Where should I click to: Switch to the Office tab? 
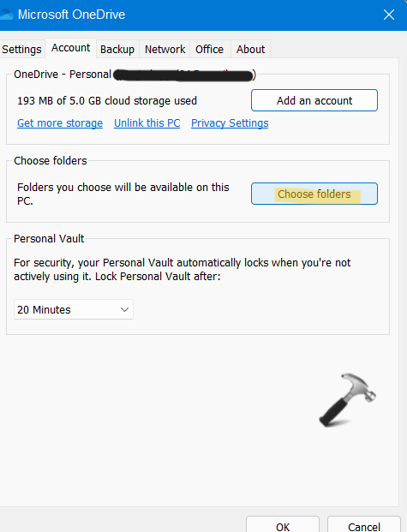(x=209, y=50)
